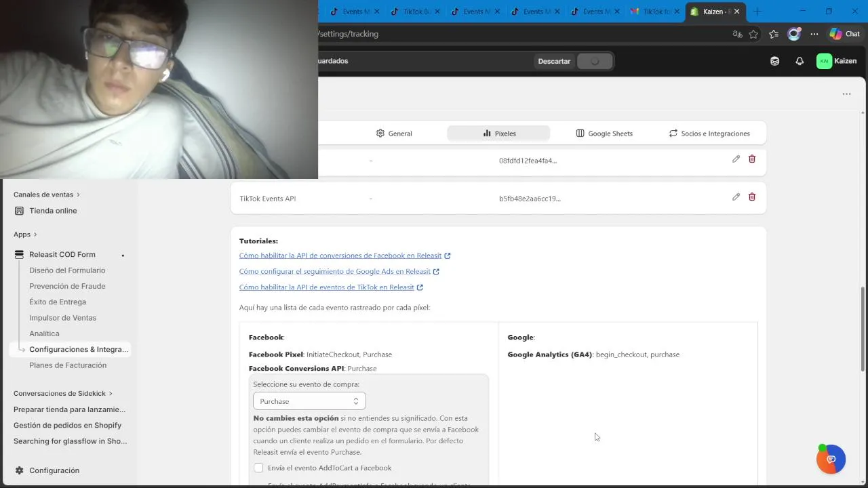Click external-link icon beside TikTok tutorial

click(x=420, y=287)
